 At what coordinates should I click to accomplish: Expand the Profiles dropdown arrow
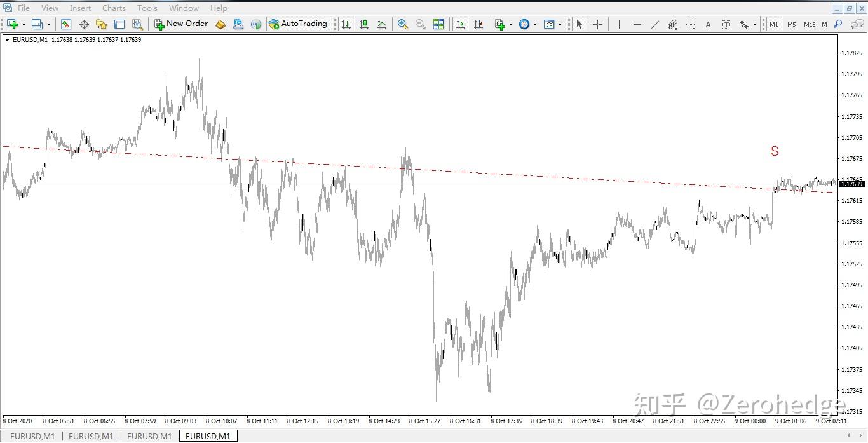pos(48,25)
